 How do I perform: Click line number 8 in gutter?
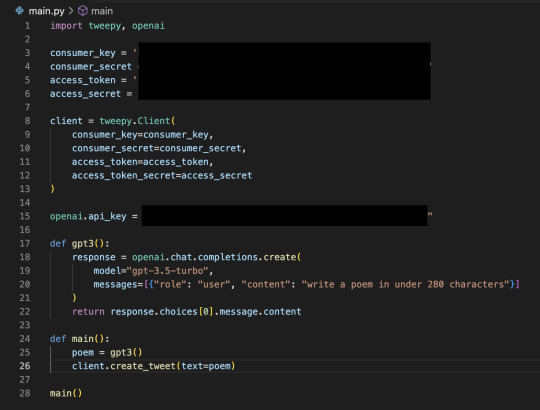tap(27, 121)
